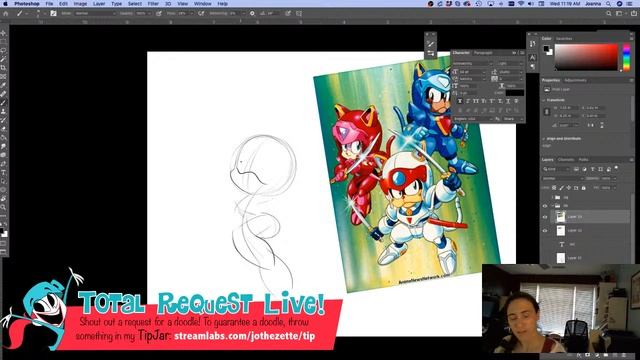Viewport: 640px width, 360px height.
Task: Hide the selected highlighted layer via eye
Action: [x=545, y=217]
